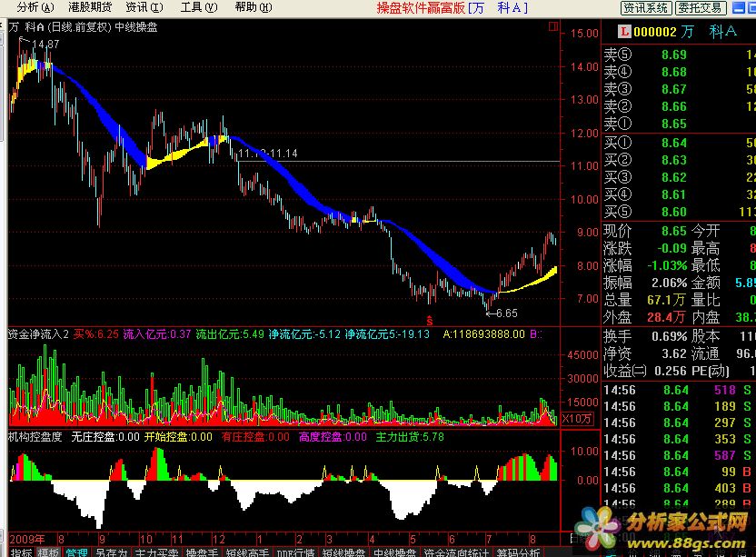Click the 14.87 high price label
This screenshot has height=557, width=756.
(x=45, y=45)
